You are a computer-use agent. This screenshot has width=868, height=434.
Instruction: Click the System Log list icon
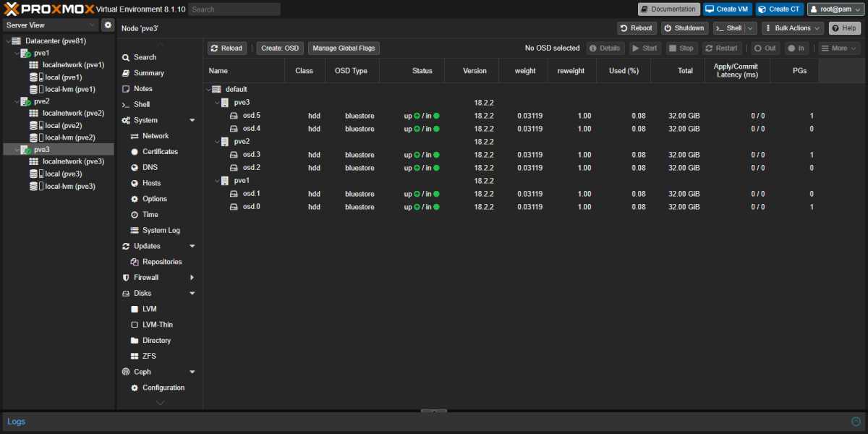[x=135, y=230]
